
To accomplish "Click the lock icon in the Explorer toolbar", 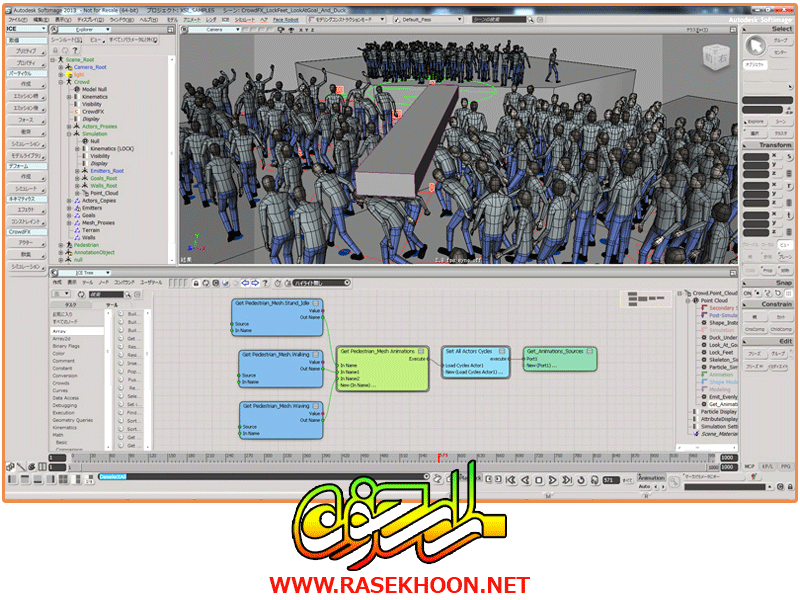I will tap(56, 50).
